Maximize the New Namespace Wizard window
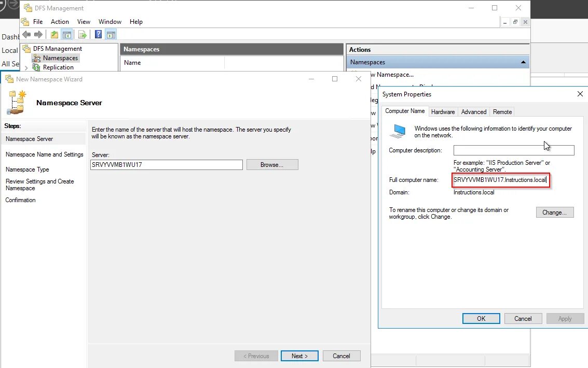Viewport: 588px width, 368px height. point(335,79)
